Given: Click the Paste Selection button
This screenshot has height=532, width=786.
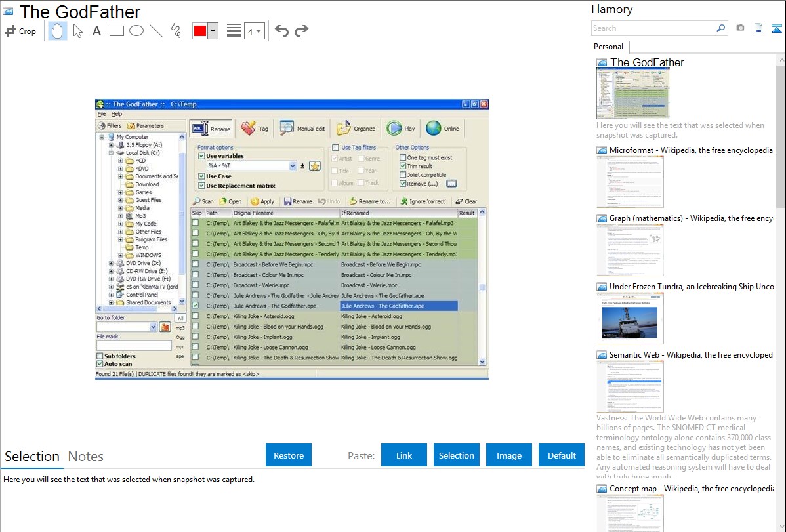Looking at the screenshot, I should pos(456,455).
